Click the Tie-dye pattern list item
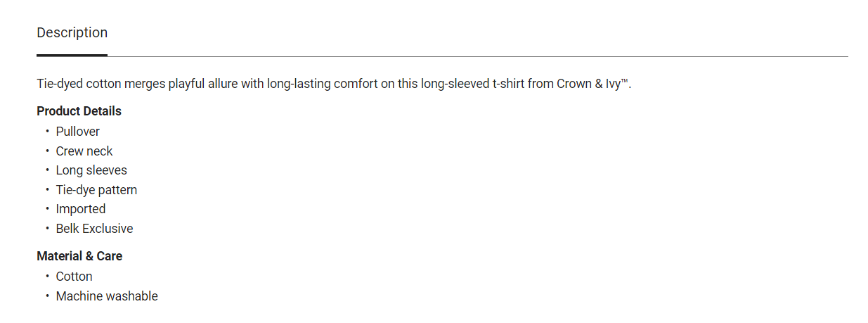 point(96,190)
